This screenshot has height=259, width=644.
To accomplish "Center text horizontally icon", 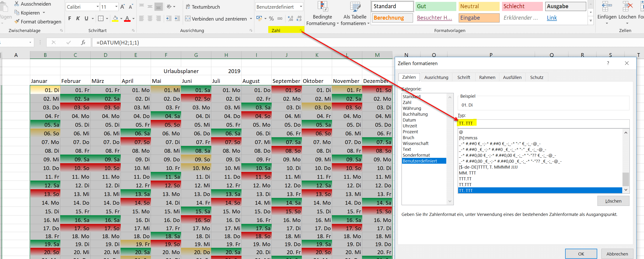I will coord(150,18).
